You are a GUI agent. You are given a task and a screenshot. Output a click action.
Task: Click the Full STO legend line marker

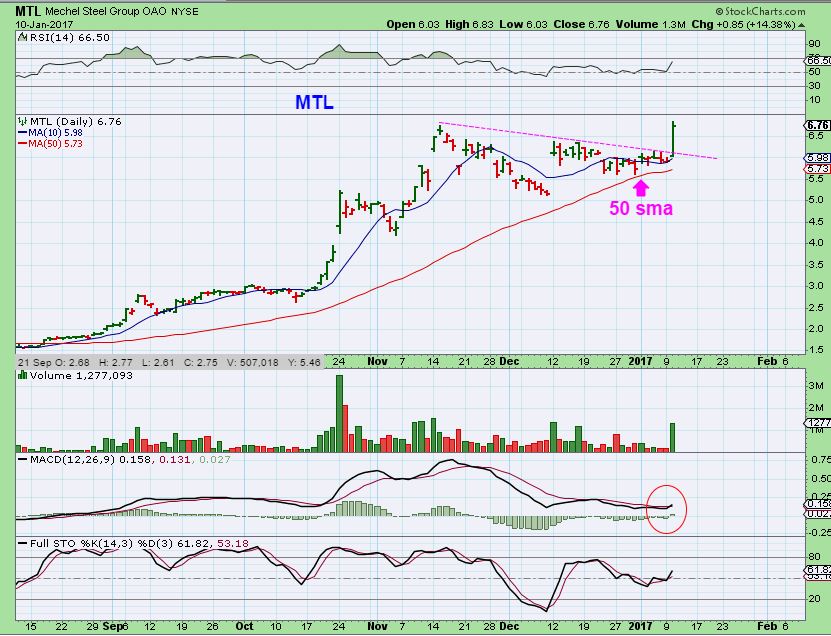point(23,544)
